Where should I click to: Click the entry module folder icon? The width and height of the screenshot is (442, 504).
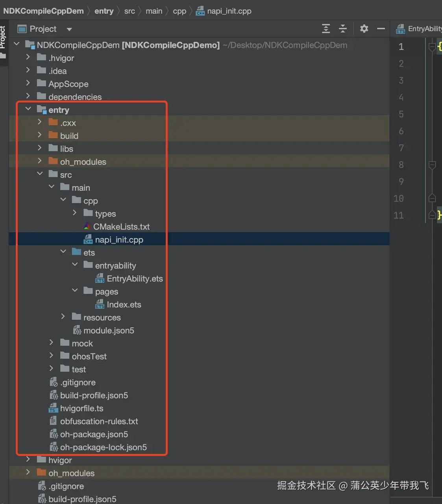pyautogui.click(x=42, y=109)
